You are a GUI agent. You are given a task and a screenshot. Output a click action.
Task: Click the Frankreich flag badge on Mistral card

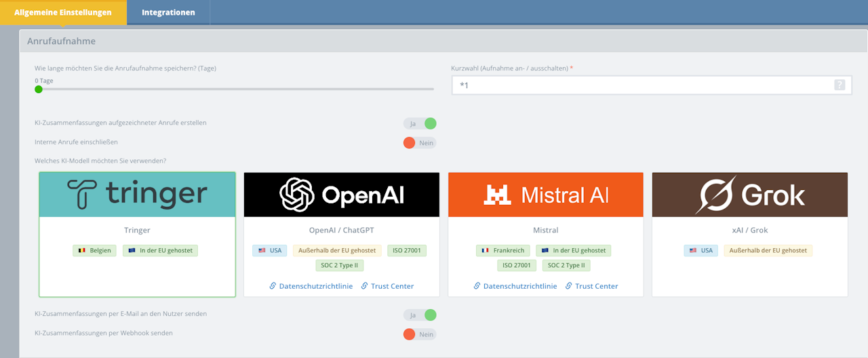tap(502, 250)
